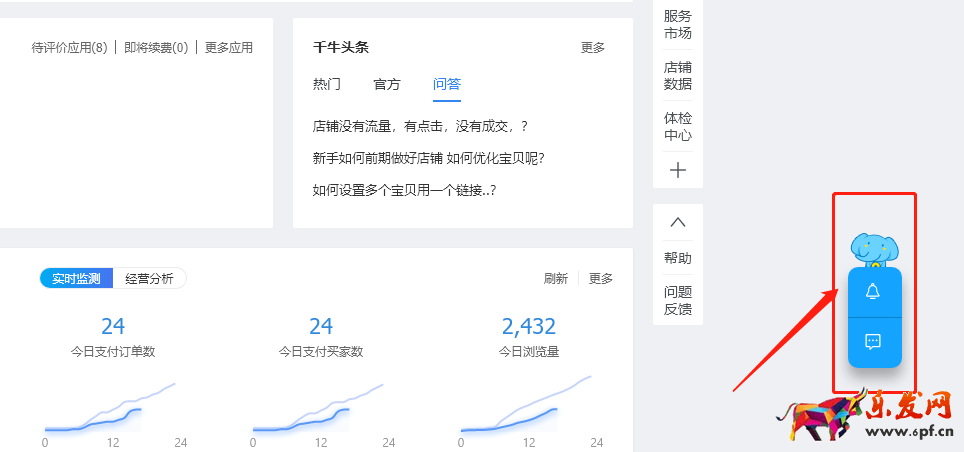Screen dimensions: 964x452
Task: Switch to 经营分析 toggle
Action: pyautogui.click(x=149, y=279)
